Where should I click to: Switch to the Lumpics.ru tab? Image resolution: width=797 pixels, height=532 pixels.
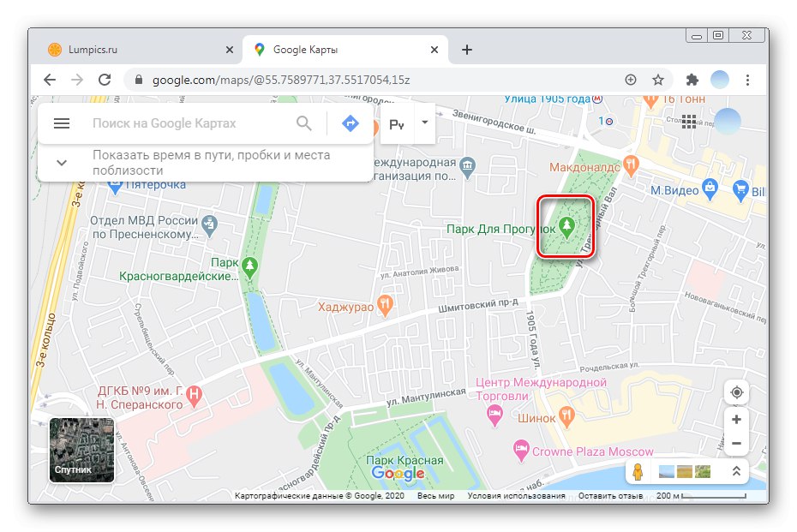tap(137, 50)
